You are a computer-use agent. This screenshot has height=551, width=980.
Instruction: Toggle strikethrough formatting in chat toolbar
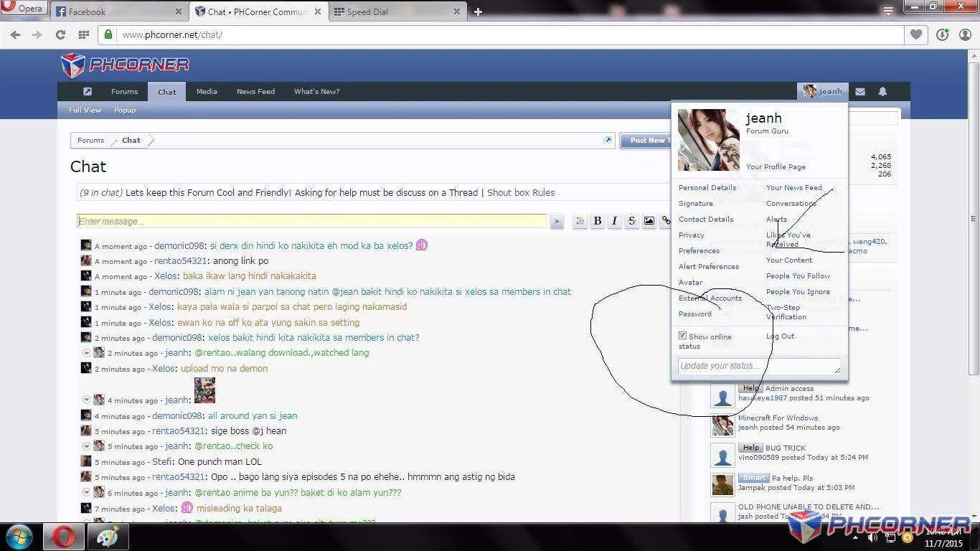[631, 221]
